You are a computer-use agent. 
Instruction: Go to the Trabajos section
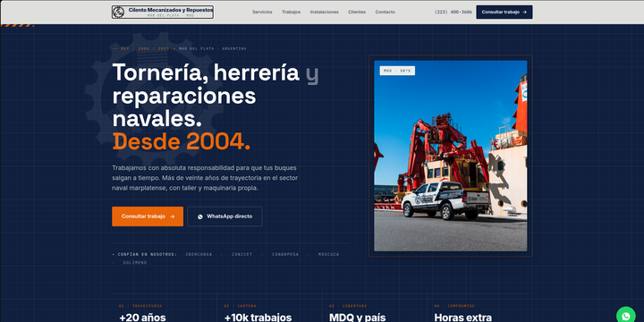[x=292, y=12]
